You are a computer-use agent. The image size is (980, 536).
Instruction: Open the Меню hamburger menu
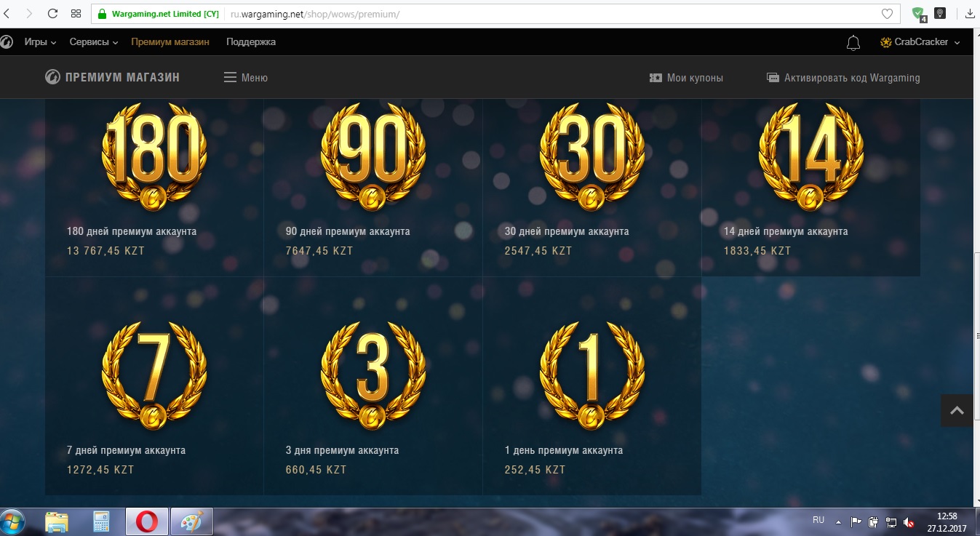click(x=245, y=78)
